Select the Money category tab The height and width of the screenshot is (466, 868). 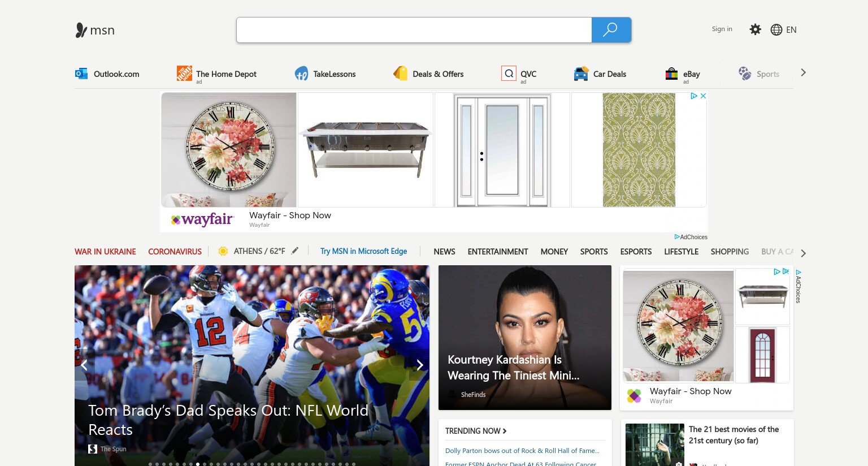pyautogui.click(x=554, y=252)
